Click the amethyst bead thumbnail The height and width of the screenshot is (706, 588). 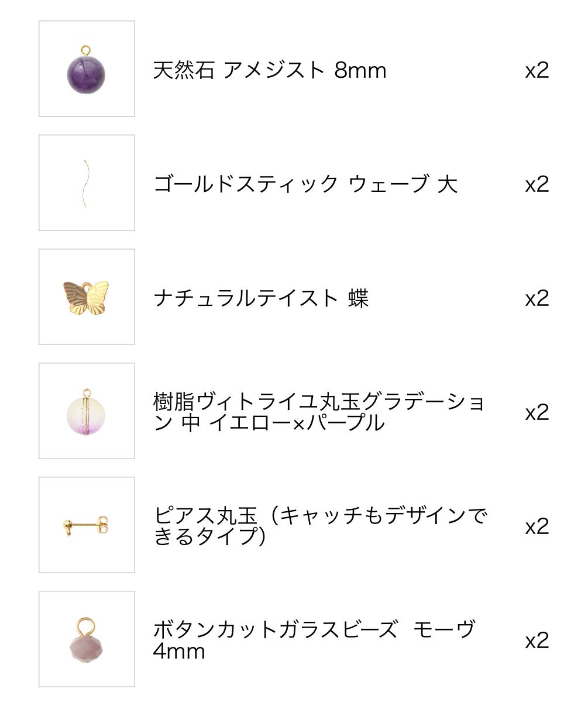(x=87, y=69)
